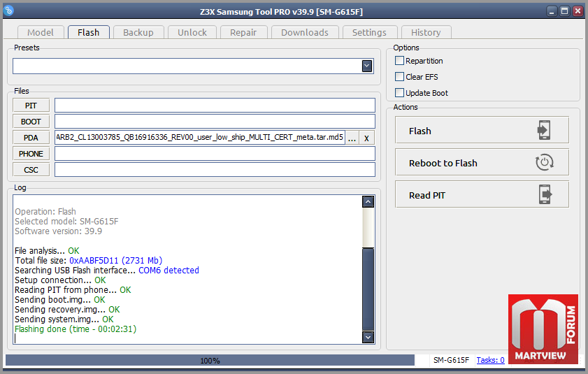Open the Tasks: 0 link
Screen dimensions: 588x374
491,360
